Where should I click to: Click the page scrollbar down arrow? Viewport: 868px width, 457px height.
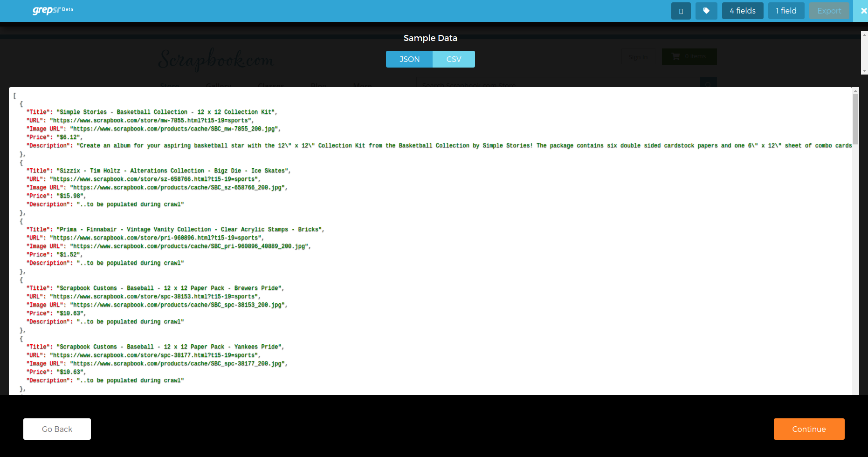coord(865,71)
